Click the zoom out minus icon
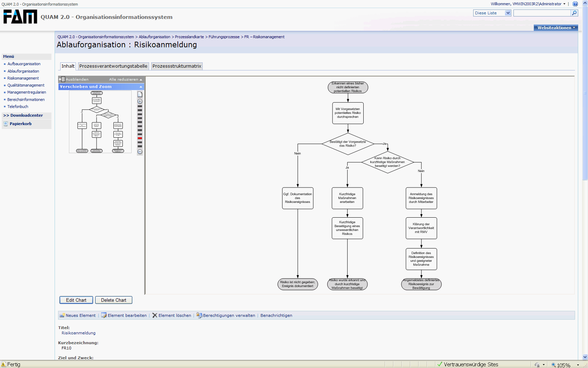This screenshot has height=368, width=588. coord(140,152)
